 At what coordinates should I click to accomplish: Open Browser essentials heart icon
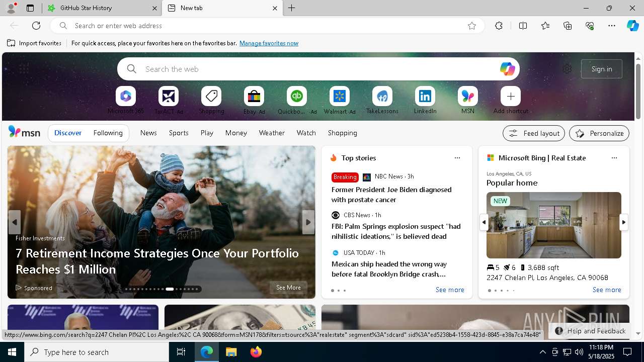[x=590, y=26]
